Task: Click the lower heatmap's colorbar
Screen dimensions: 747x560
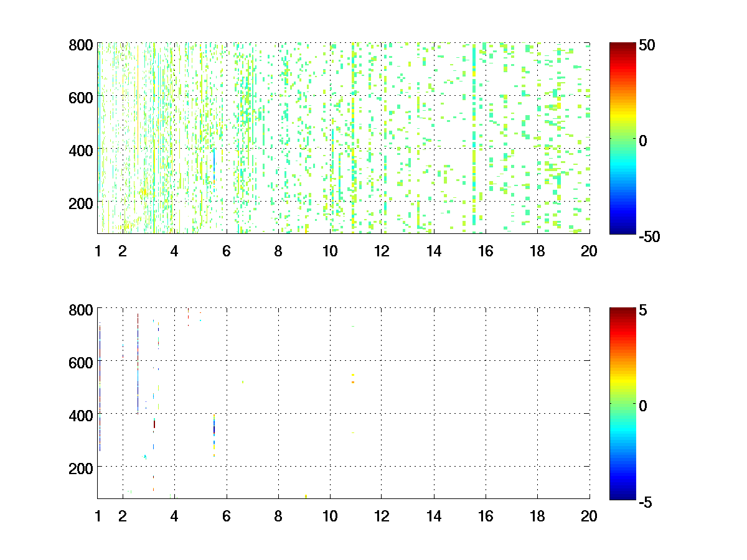Action: [622, 403]
